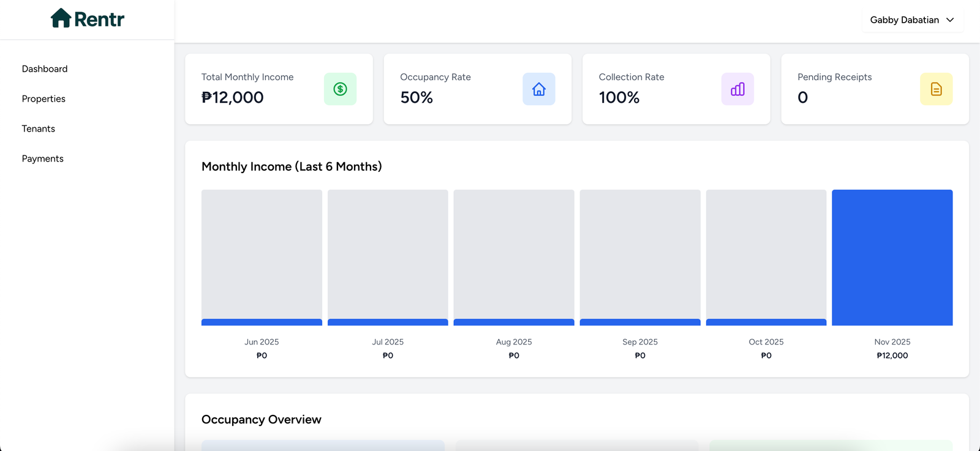Go to Dashboard in the sidebar
This screenshot has width=980, height=451.
45,69
